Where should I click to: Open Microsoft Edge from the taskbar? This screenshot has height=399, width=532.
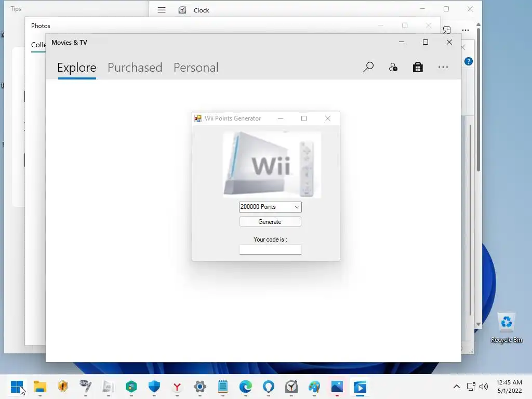coord(246,387)
